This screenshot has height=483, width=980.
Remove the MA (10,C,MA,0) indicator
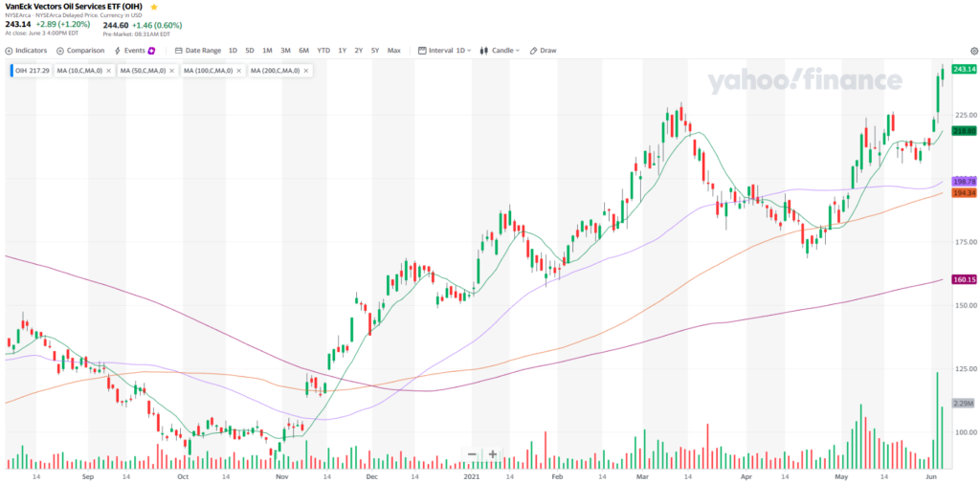[109, 71]
